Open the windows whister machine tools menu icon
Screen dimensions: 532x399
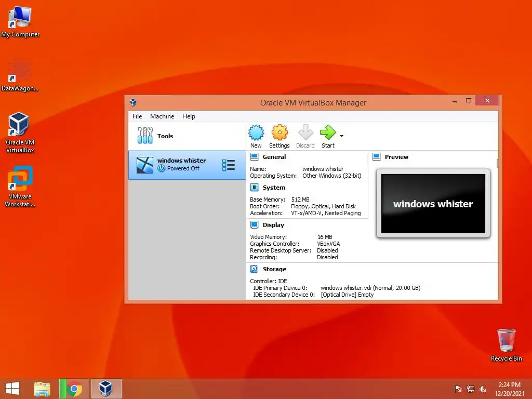click(229, 165)
